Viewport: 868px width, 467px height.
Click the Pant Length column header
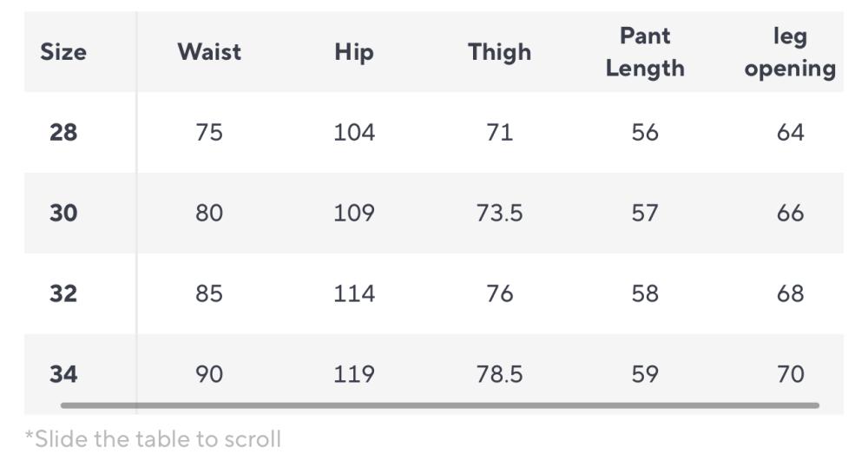tap(645, 52)
